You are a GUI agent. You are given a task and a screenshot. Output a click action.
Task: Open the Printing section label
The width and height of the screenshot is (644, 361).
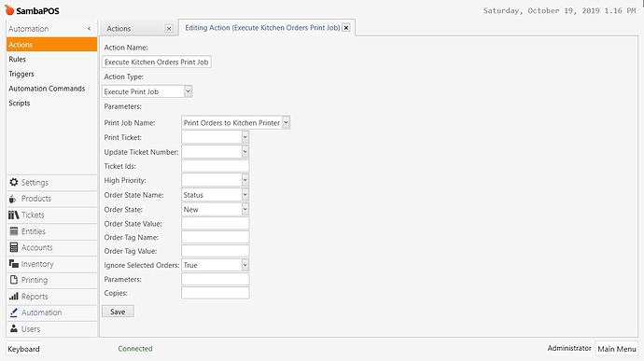[x=35, y=280]
